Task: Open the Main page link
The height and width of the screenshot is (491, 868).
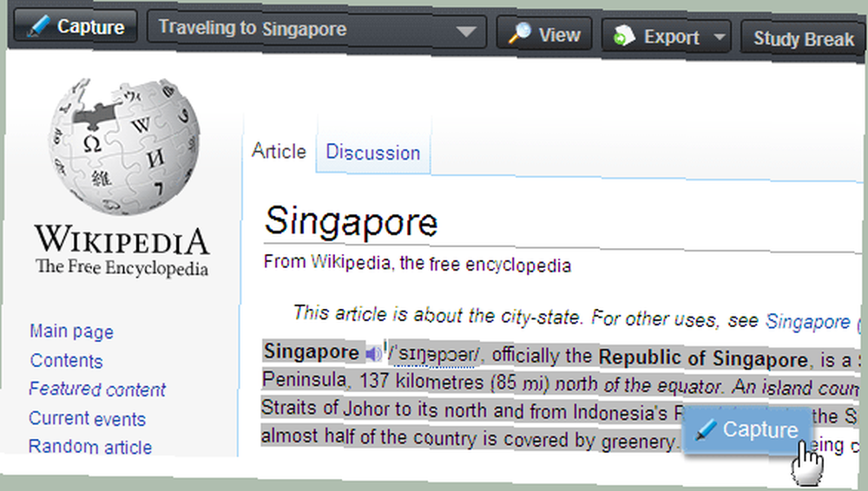Action: click(x=71, y=331)
